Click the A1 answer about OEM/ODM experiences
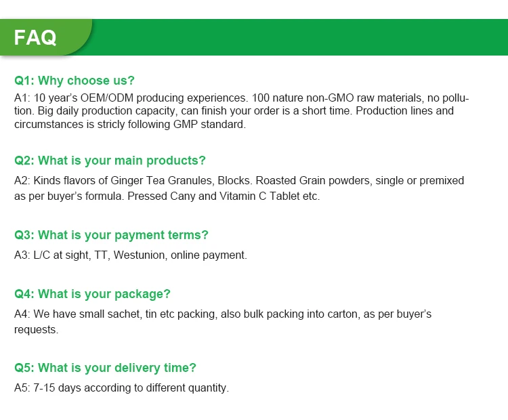 241,111
